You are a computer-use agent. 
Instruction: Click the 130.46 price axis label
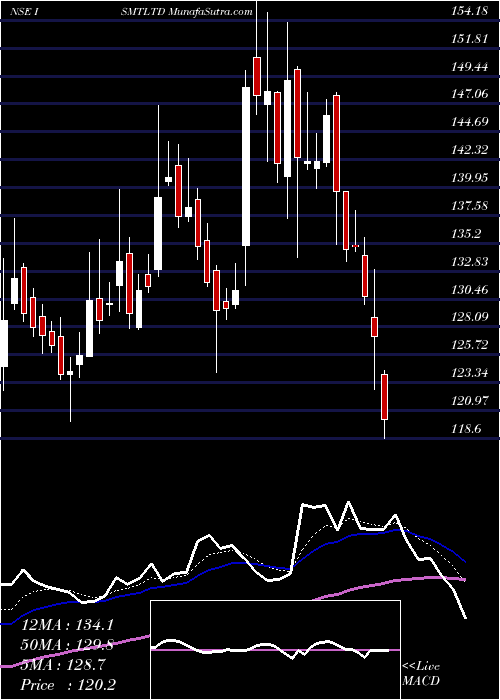pyautogui.click(x=470, y=290)
